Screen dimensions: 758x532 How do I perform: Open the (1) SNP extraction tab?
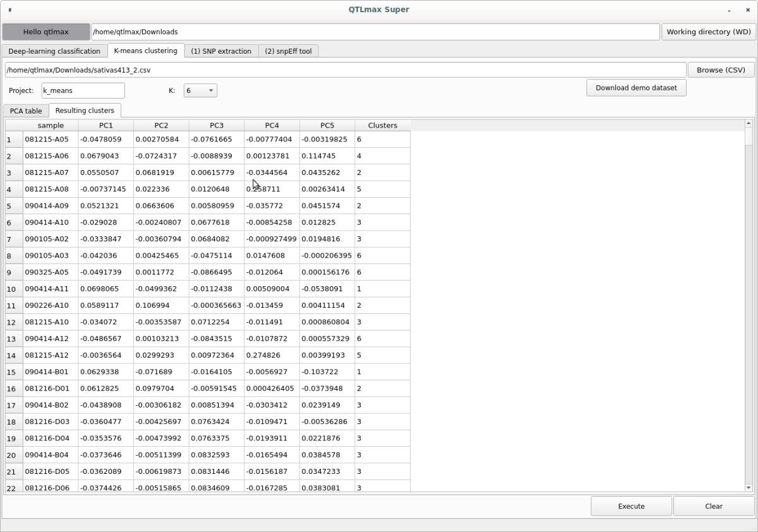point(221,51)
